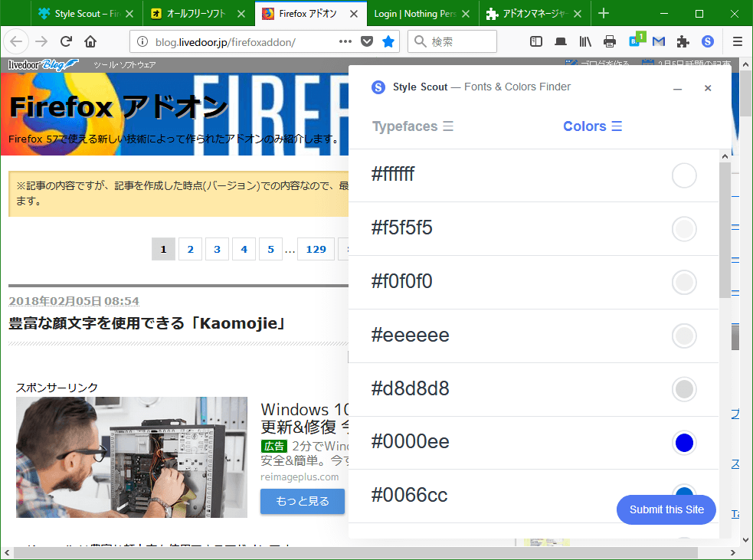
Task: Click the forward navigation arrow
Action: click(41, 42)
